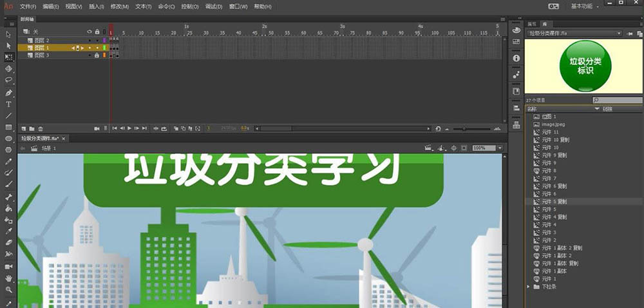Click the 名称 column sort arrow
The image size is (644, 308).
tap(597, 109)
